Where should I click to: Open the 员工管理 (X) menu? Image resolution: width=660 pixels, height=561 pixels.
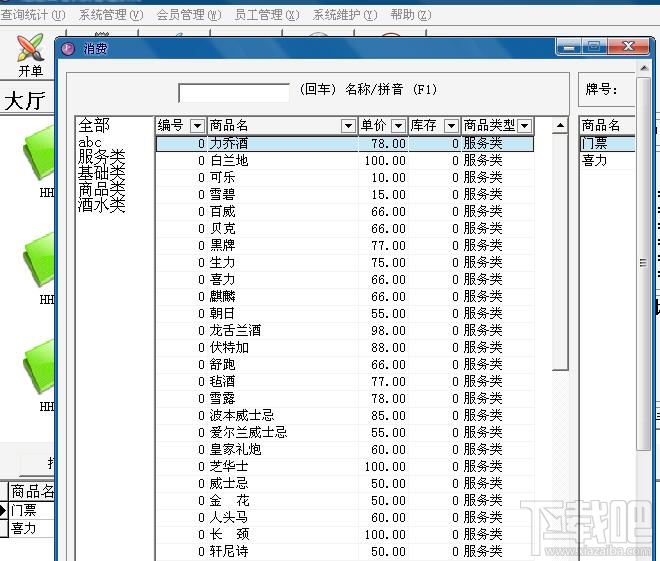point(267,15)
